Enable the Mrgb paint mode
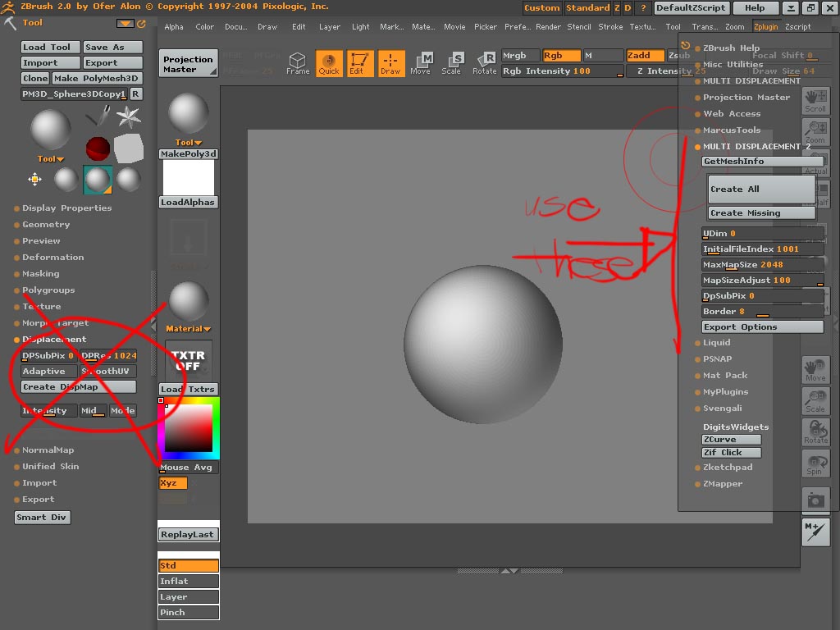The height and width of the screenshot is (630, 840). (520, 56)
